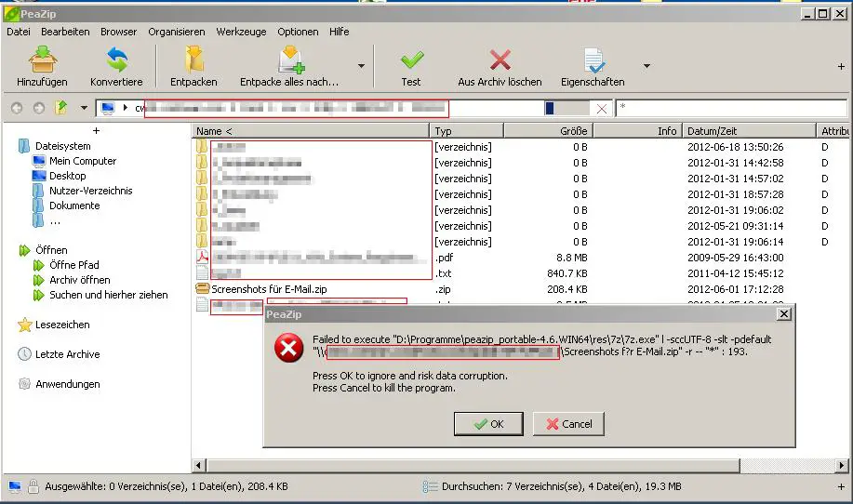This screenshot has width=853, height=504.
Task: Click the PDF file icon
Action: click(x=203, y=258)
